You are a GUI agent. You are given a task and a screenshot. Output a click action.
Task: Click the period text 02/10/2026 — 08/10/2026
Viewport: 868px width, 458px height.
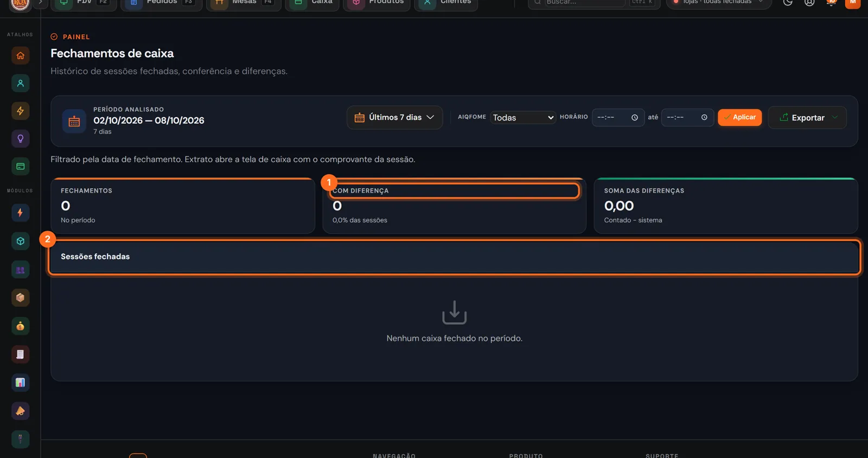tap(149, 120)
